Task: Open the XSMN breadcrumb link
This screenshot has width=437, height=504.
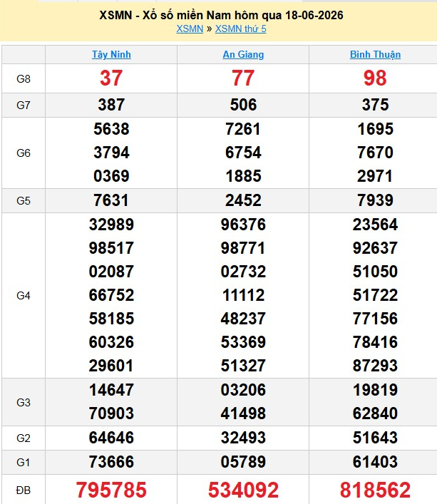Action: pos(190,29)
